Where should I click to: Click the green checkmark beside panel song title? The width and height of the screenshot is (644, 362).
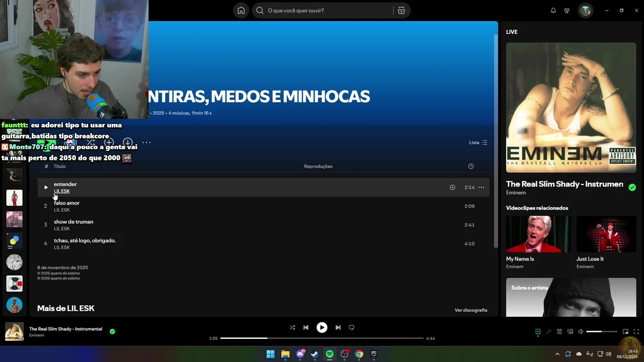(632, 187)
